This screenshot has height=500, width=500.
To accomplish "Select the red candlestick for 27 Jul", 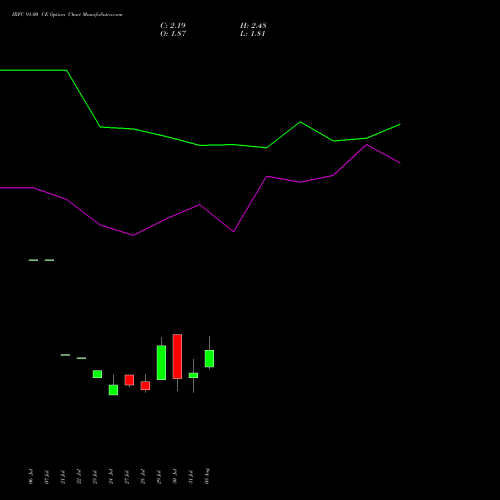I will tap(129, 380).
